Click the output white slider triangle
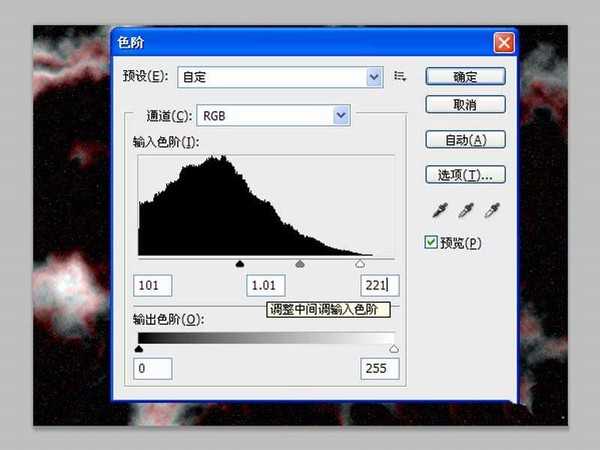This screenshot has height=450, width=600. coord(393,349)
